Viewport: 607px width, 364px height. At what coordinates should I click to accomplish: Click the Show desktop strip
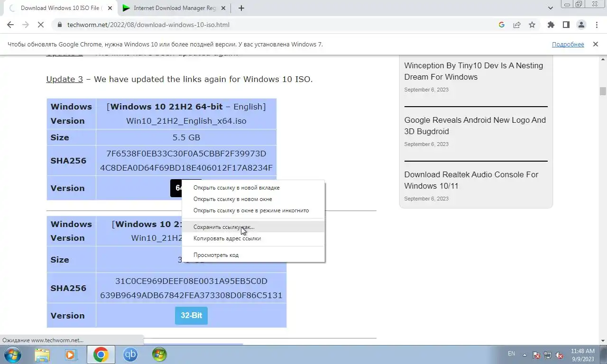pos(603,355)
